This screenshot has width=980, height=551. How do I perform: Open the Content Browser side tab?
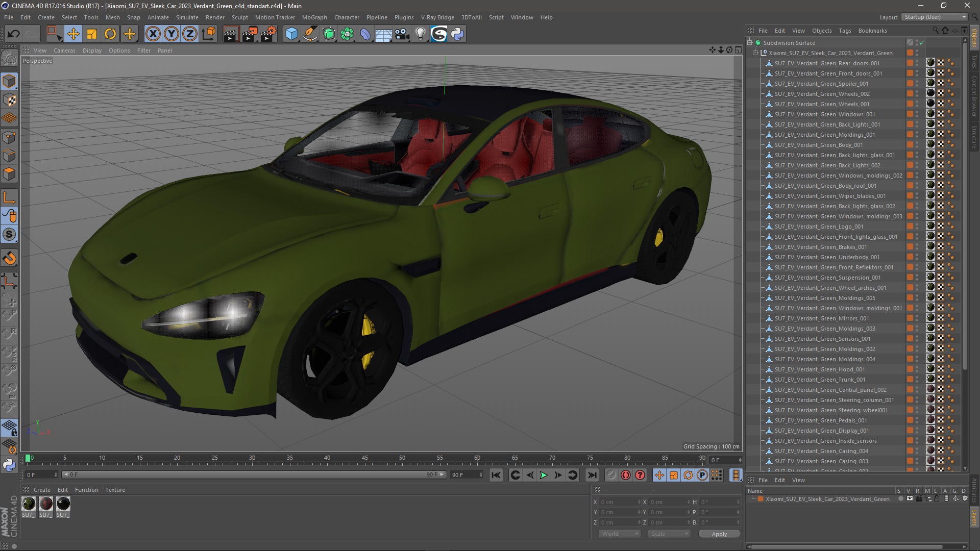click(x=974, y=96)
